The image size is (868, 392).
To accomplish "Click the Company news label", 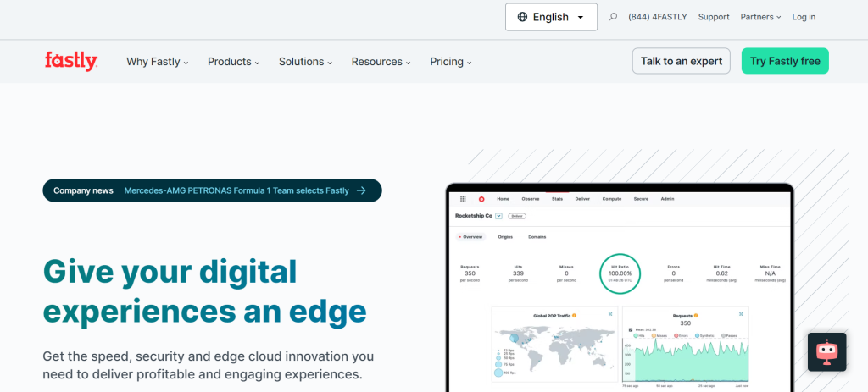I will tap(83, 190).
